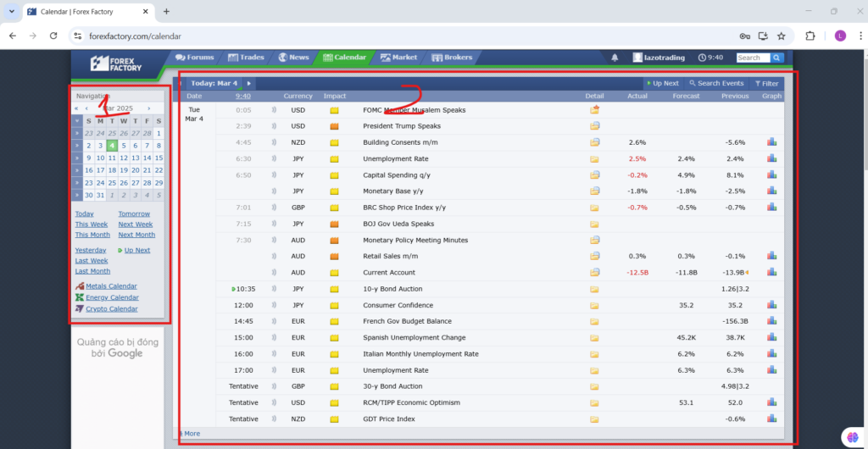Open the Next Month link

(x=136, y=235)
